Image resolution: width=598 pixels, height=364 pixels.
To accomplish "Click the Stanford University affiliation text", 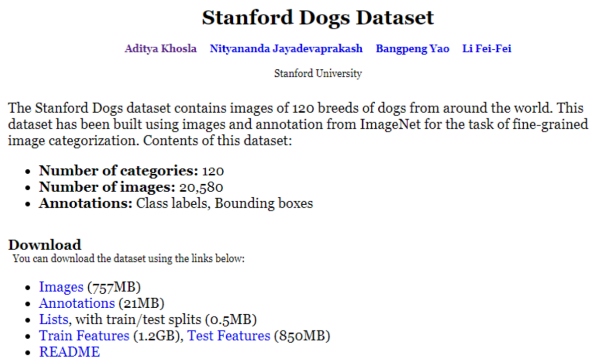I will click(318, 74).
